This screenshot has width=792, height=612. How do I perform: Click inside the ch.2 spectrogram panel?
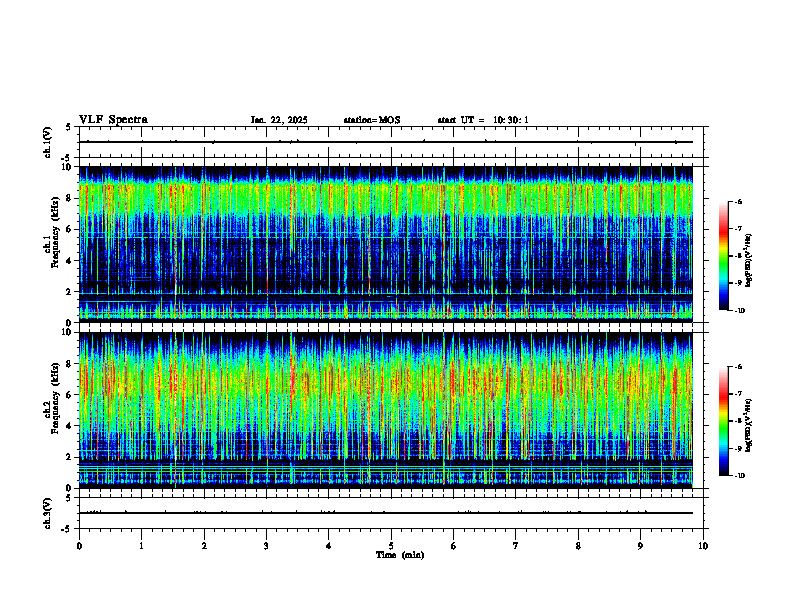click(x=386, y=410)
